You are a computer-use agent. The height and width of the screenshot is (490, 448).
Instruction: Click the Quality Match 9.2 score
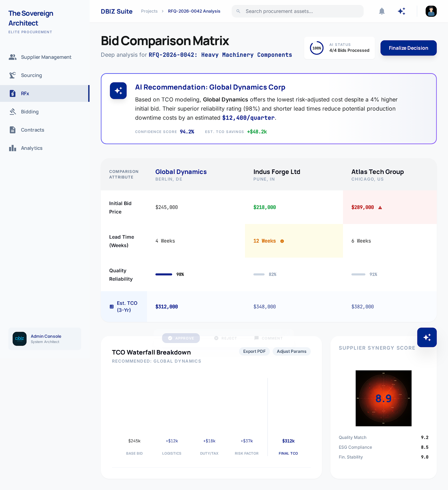(x=425, y=437)
